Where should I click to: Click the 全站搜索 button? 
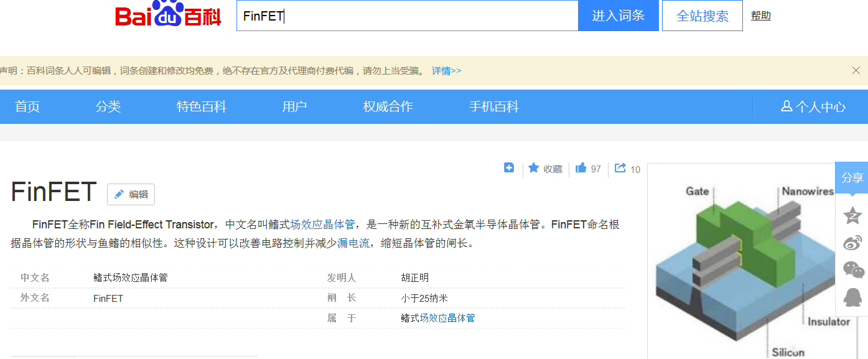[x=702, y=16]
